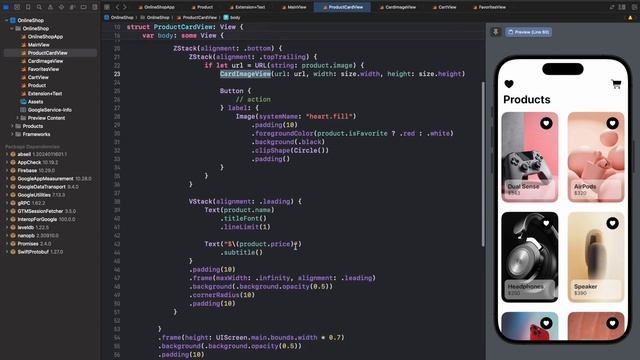The height and width of the screenshot is (360, 640).
Task: Toggle favorite heart on Headphones card
Action: (546, 223)
